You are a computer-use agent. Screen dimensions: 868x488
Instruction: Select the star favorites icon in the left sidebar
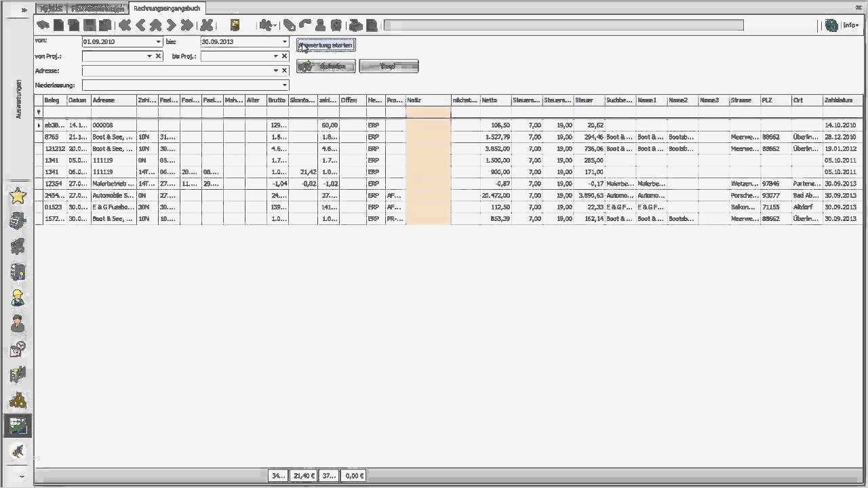18,197
